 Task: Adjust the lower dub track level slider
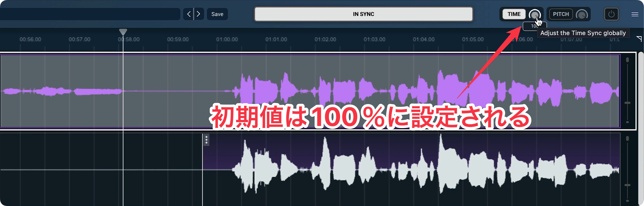pos(627,185)
